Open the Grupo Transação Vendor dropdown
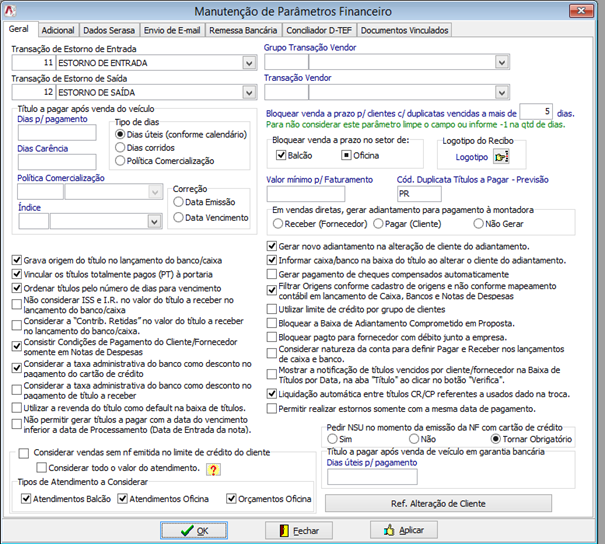 point(502,62)
